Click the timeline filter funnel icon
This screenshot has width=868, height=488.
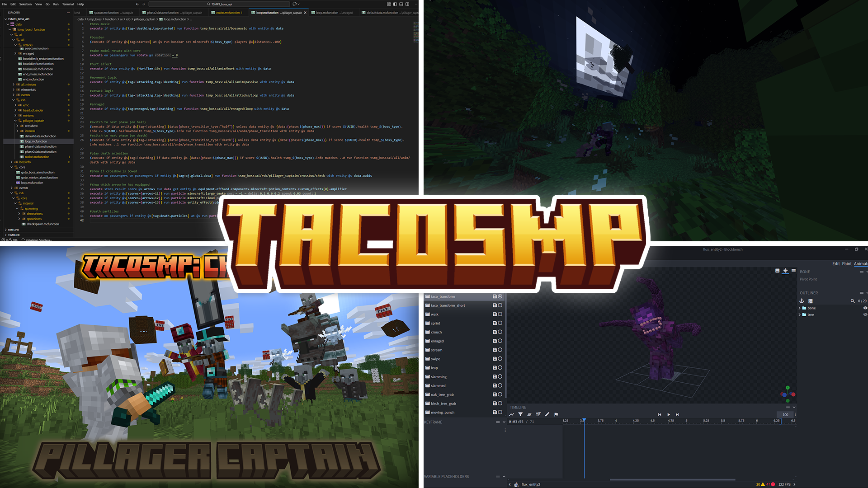click(520, 414)
